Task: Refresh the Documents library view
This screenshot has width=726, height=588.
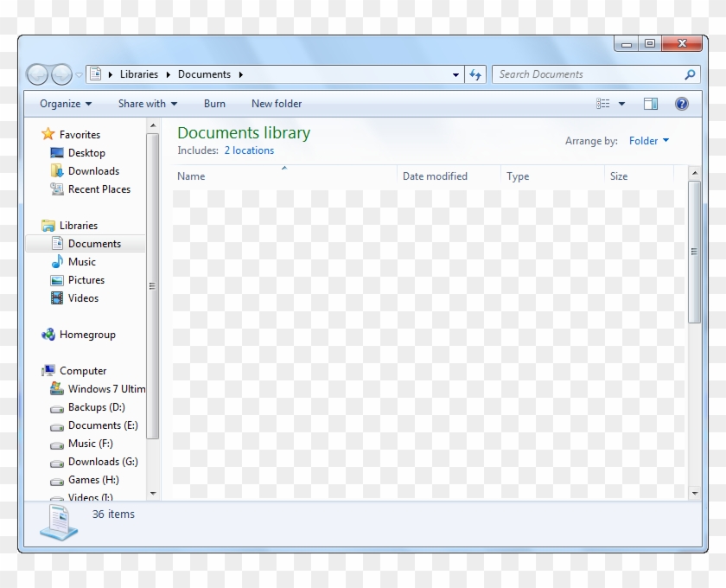Action: 474,74
